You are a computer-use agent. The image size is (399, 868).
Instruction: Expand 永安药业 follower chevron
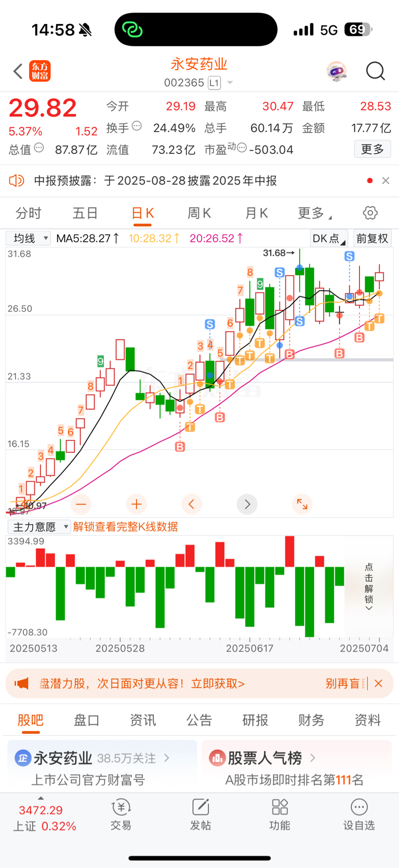coord(167,758)
